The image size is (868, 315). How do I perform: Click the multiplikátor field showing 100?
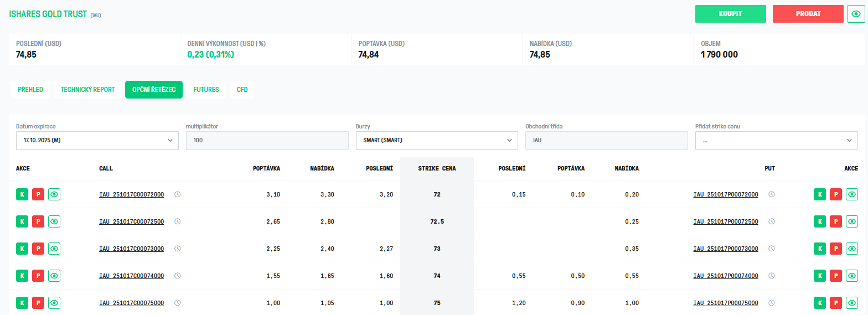[267, 141]
